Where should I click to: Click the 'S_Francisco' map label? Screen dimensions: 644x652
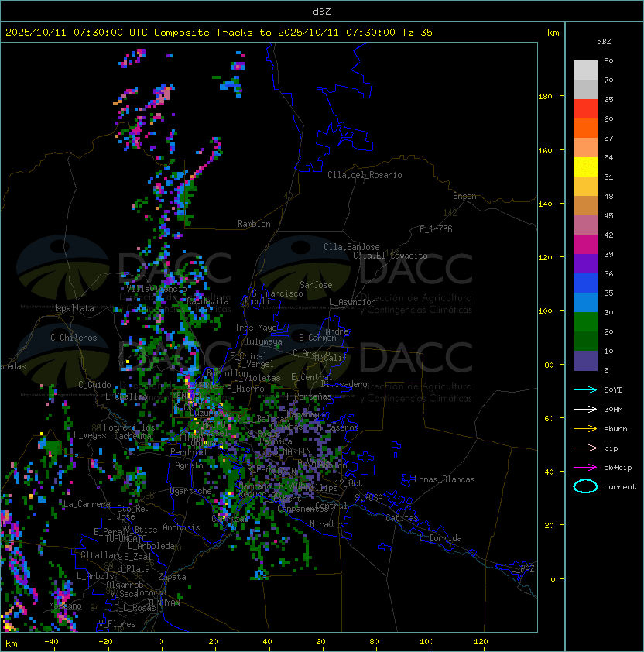[277, 293]
